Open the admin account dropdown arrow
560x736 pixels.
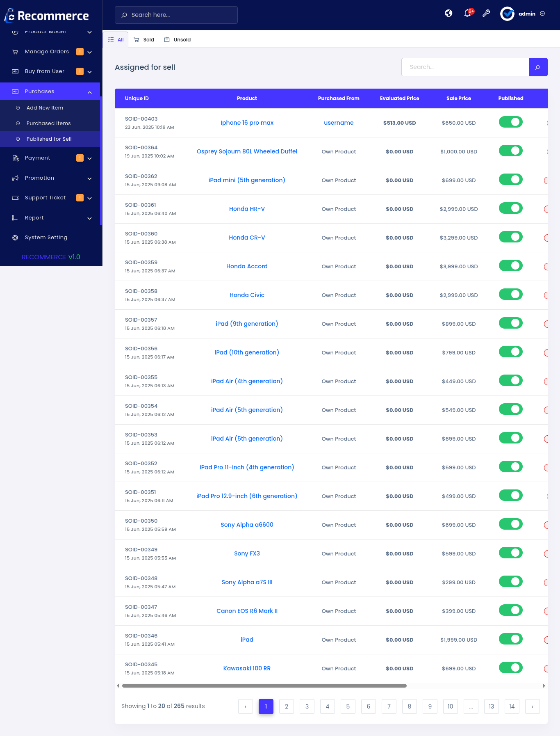point(542,14)
